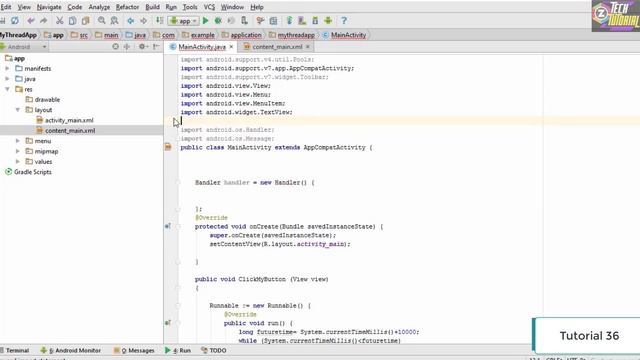Click the mythreadapp breadcrumb item
This screenshot has width=640, height=360.
(292, 35)
